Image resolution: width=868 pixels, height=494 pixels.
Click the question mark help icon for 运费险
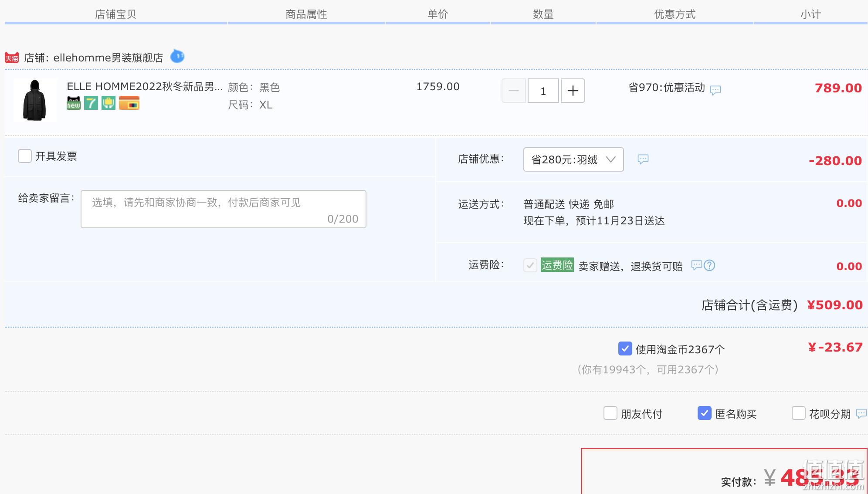tap(709, 265)
